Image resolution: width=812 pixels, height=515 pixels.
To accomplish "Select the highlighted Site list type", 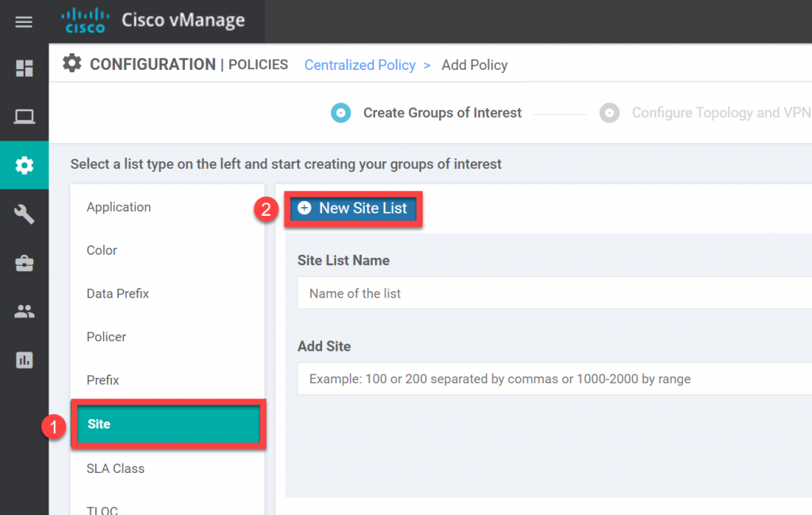I will pyautogui.click(x=168, y=424).
